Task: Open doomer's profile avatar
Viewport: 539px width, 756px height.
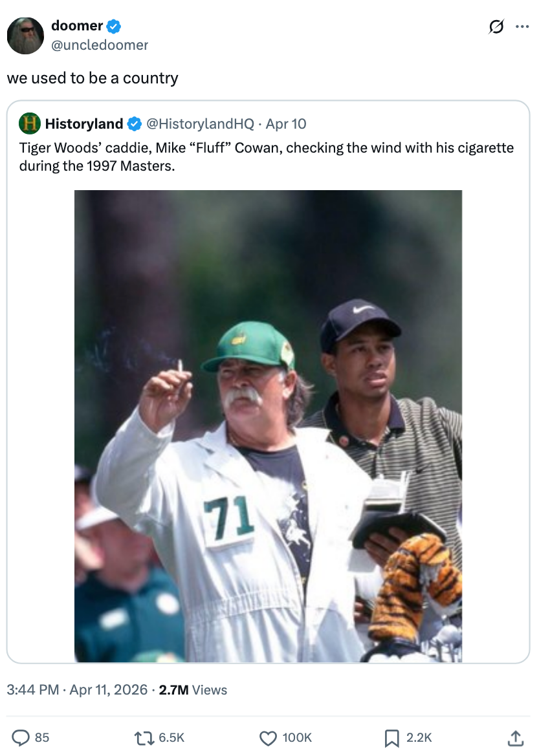Action: [x=25, y=35]
